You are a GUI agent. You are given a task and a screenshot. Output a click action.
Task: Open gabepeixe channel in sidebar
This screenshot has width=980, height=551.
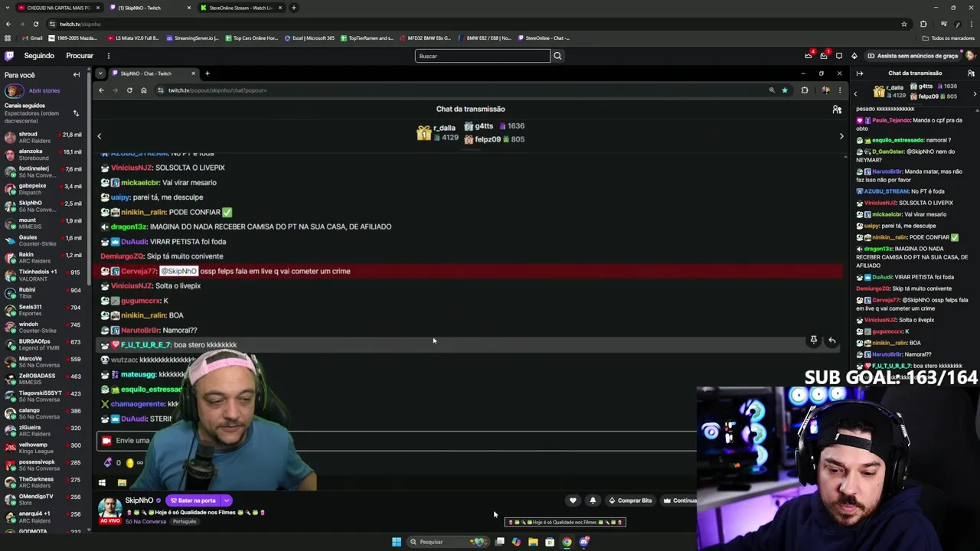(x=43, y=189)
